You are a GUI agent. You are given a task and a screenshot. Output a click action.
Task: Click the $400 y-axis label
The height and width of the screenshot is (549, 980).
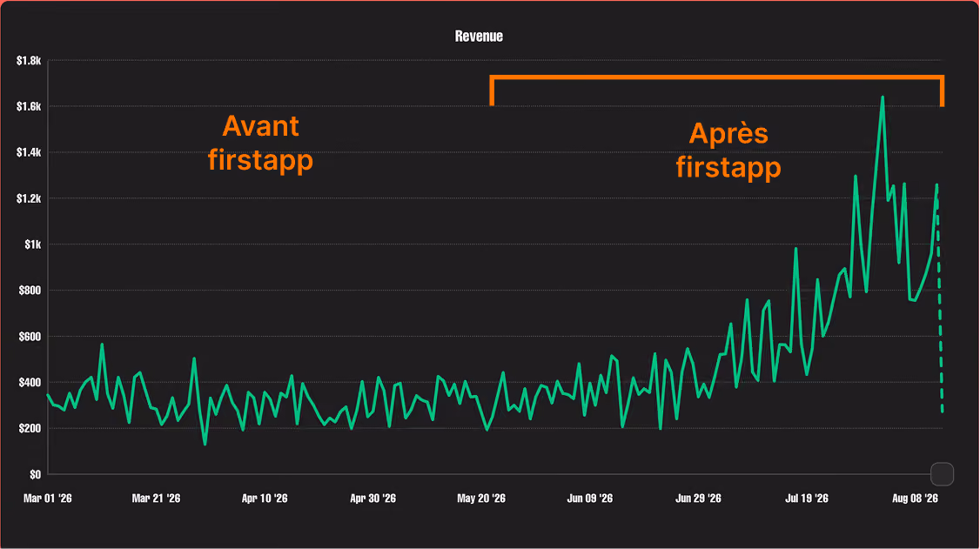click(x=30, y=382)
